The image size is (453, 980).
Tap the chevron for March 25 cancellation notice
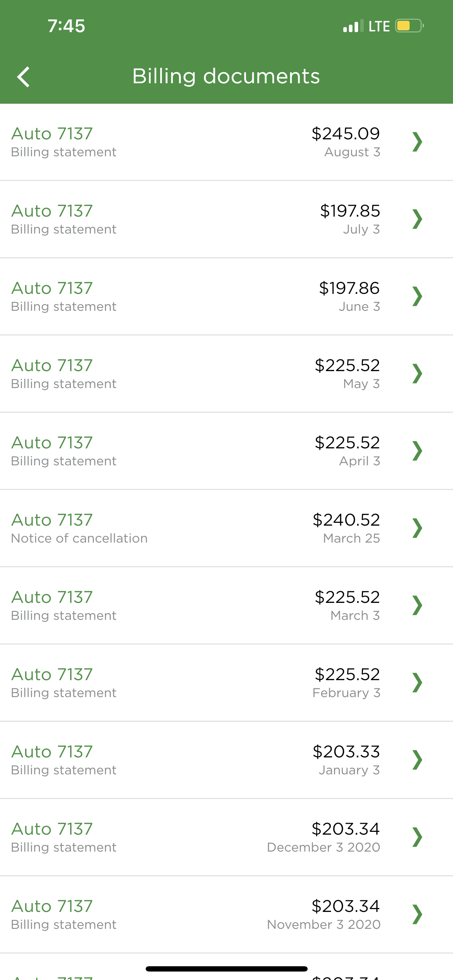417,528
